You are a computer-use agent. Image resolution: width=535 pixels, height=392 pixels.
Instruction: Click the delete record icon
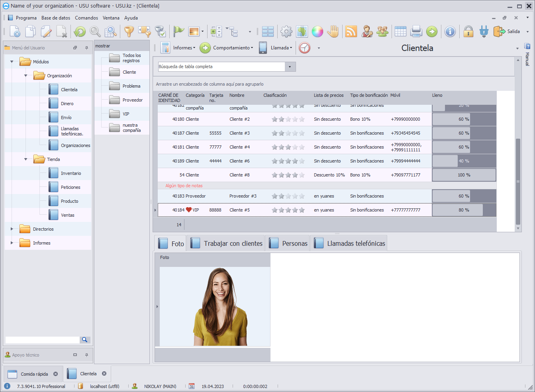62,31
